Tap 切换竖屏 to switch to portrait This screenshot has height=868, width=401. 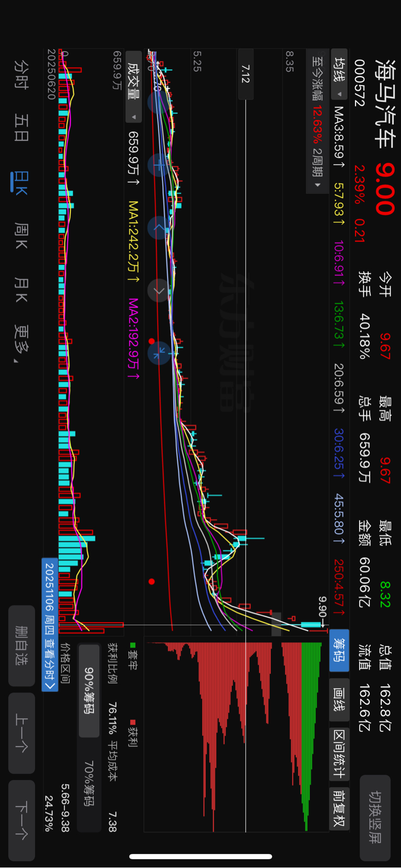pos(375,817)
